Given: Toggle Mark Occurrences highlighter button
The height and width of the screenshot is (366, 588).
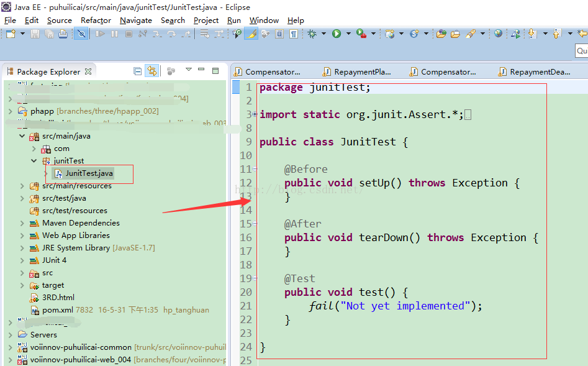Looking at the screenshot, I should 251,34.
